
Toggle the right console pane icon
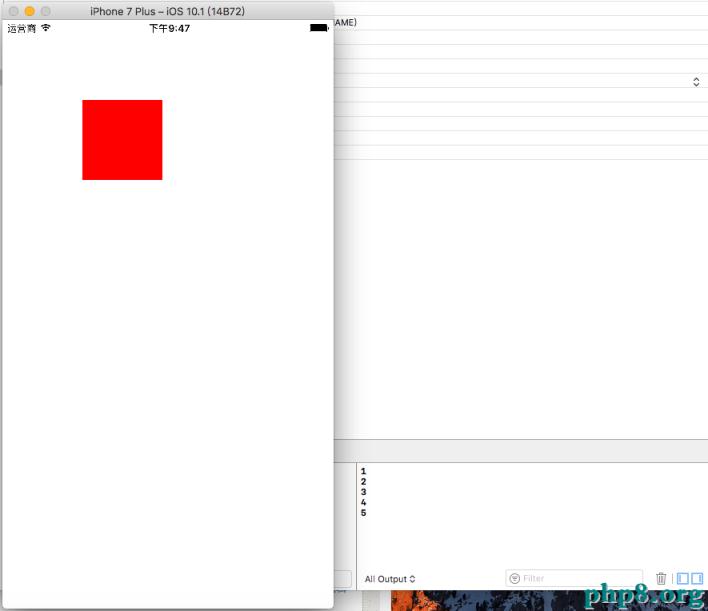click(x=697, y=578)
